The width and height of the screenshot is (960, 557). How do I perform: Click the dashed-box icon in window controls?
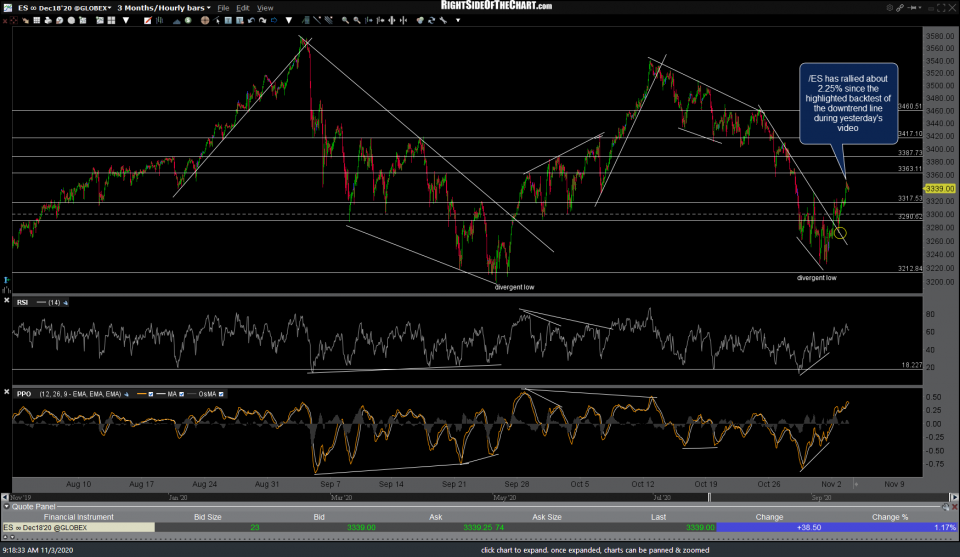[941, 8]
